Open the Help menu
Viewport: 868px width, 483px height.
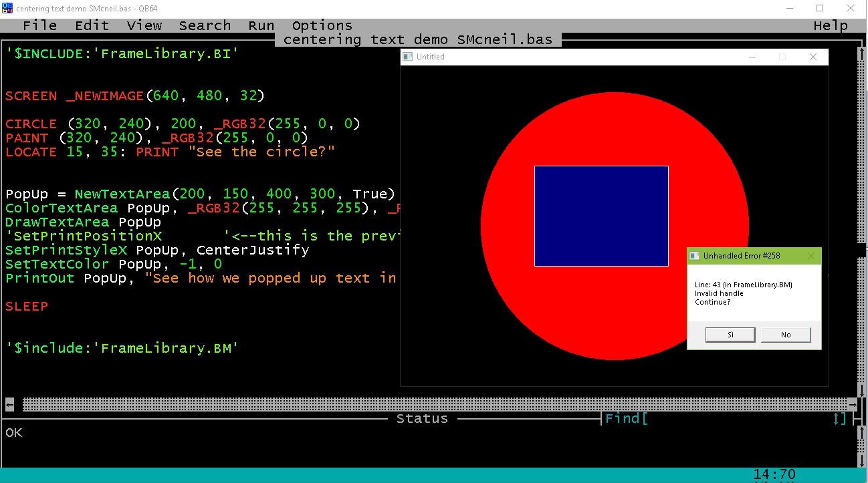(831, 25)
